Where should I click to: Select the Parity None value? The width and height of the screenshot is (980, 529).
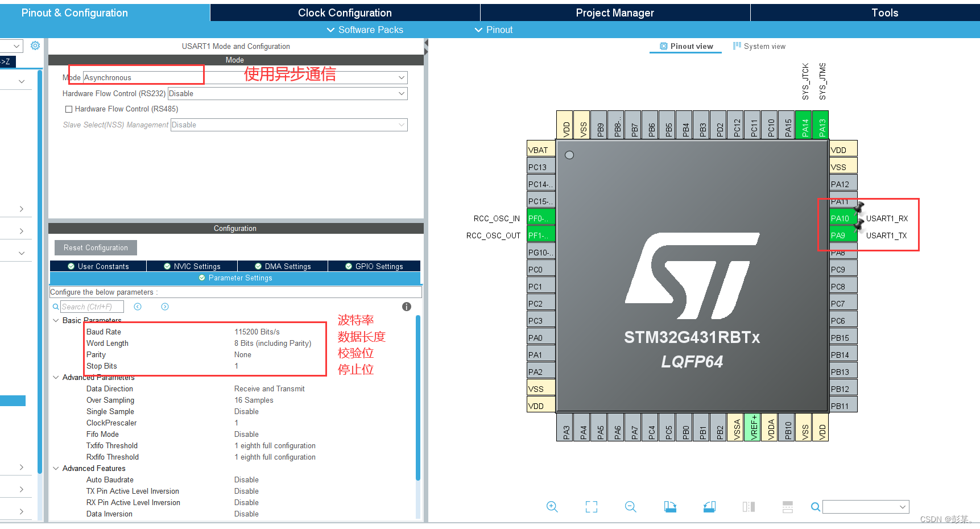pos(243,354)
